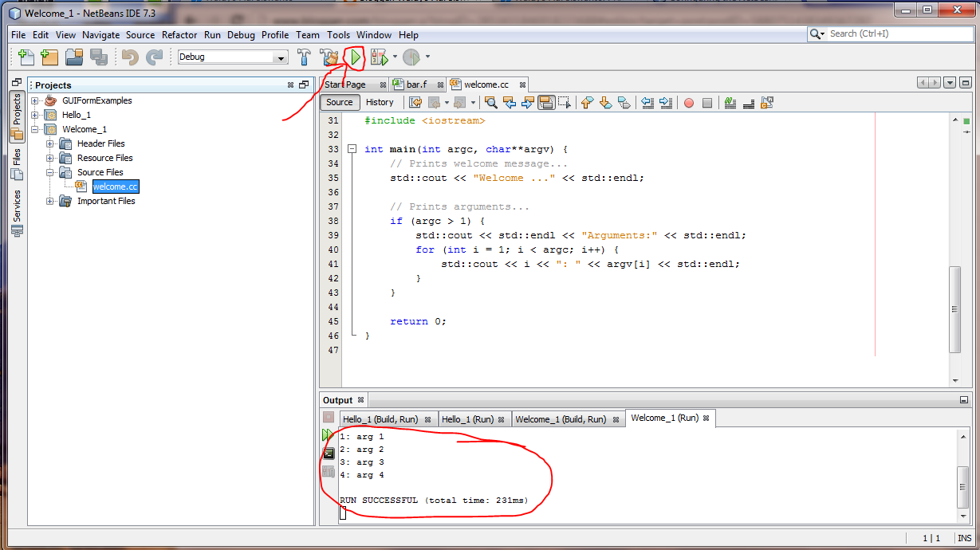This screenshot has width=980, height=550.
Task: Click the Open Project toolbar icon
Action: tap(74, 57)
